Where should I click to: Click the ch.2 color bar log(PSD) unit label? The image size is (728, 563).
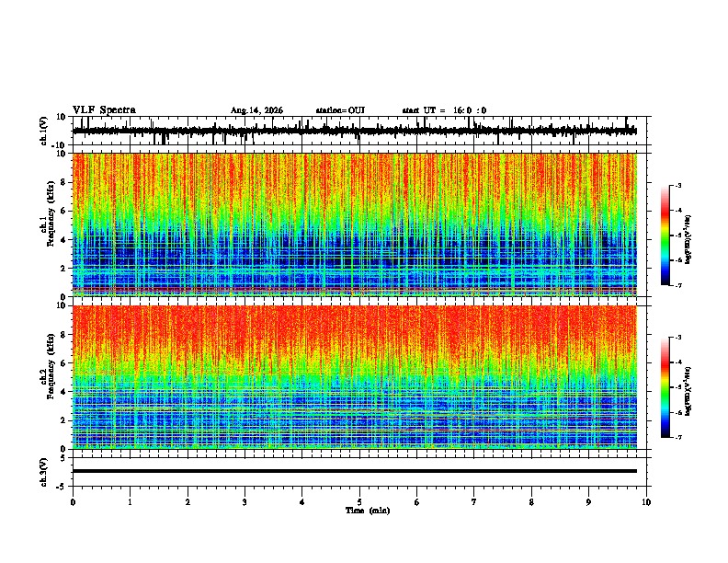688,391
